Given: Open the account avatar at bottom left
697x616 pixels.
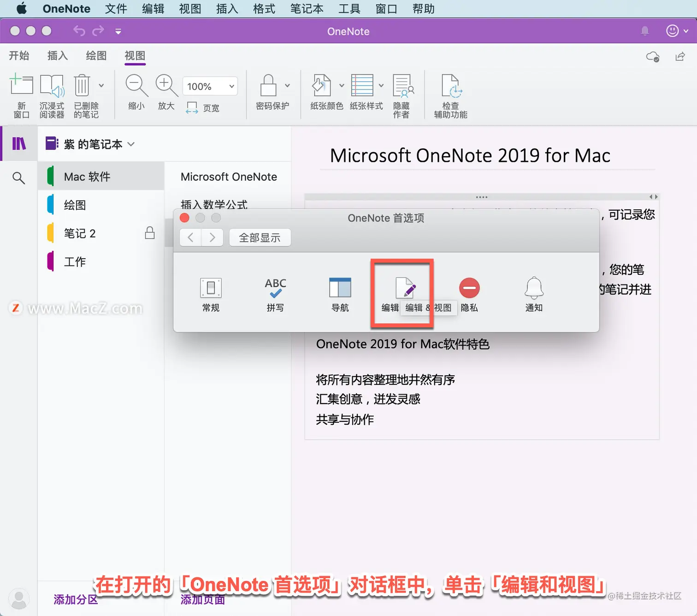Looking at the screenshot, I should coord(19,599).
